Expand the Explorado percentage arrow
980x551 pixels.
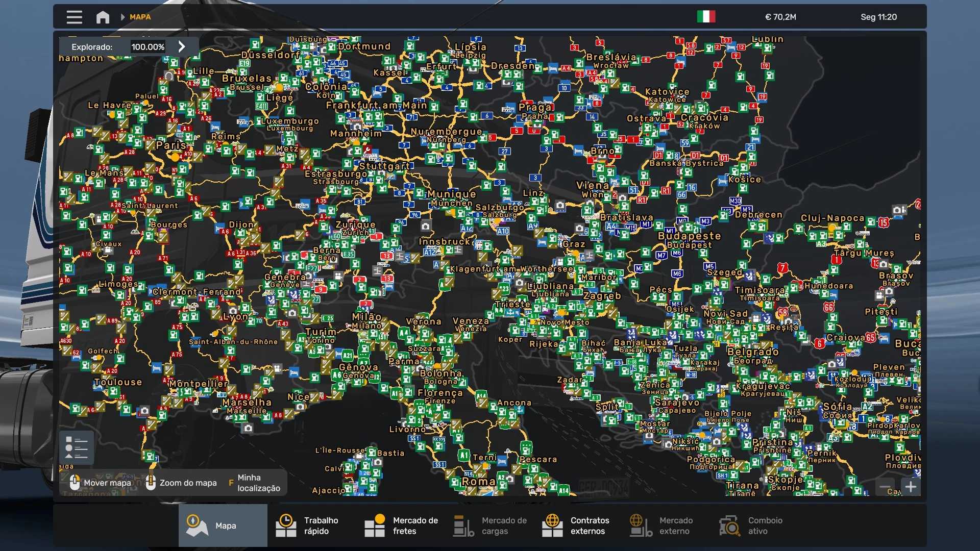pos(182,46)
